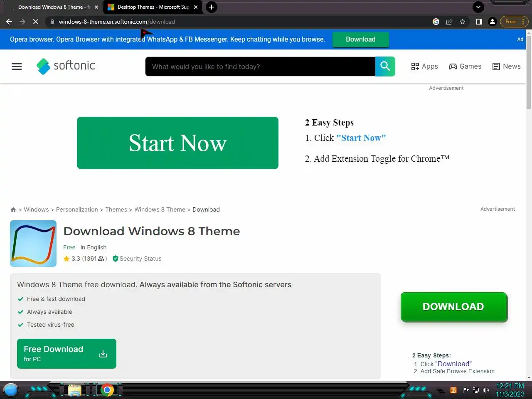Viewport: 532px width, 399px height.
Task: Open the Games section
Action: (465, 66)
